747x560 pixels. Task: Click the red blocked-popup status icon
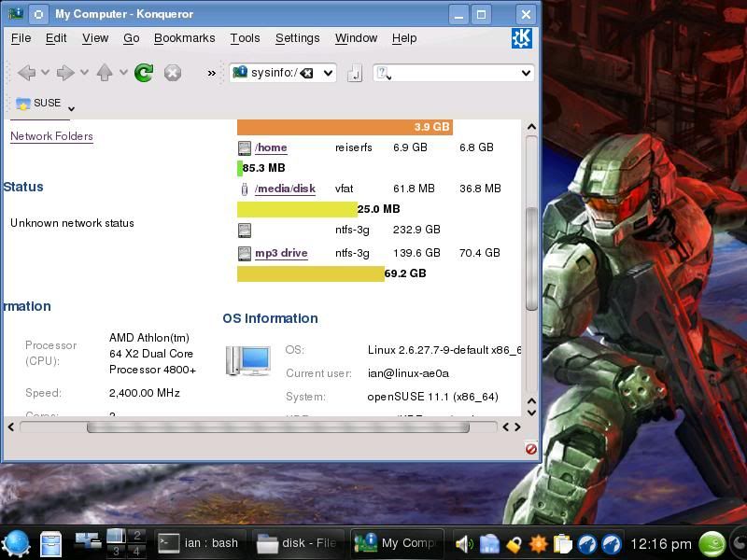click(531, 449)
